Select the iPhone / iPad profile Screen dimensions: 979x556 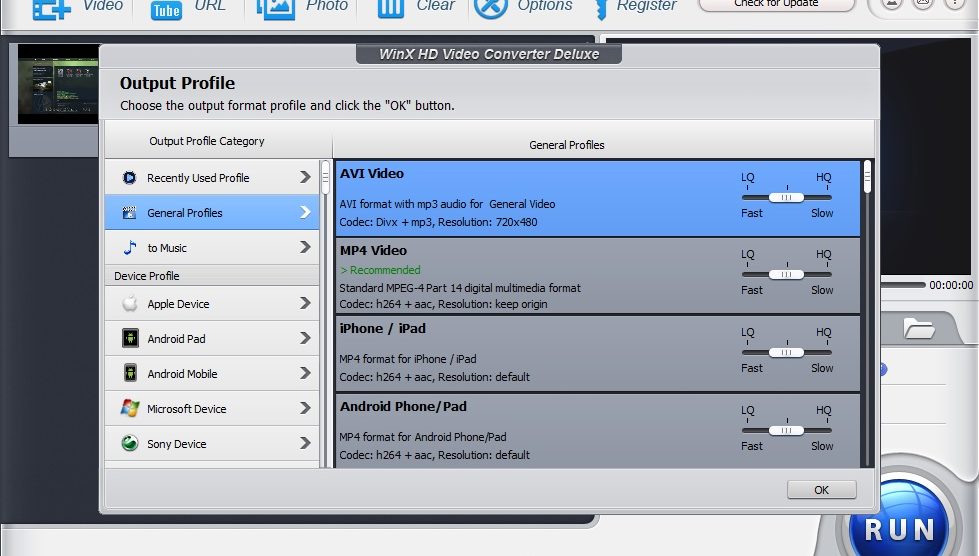pos(598,354)
